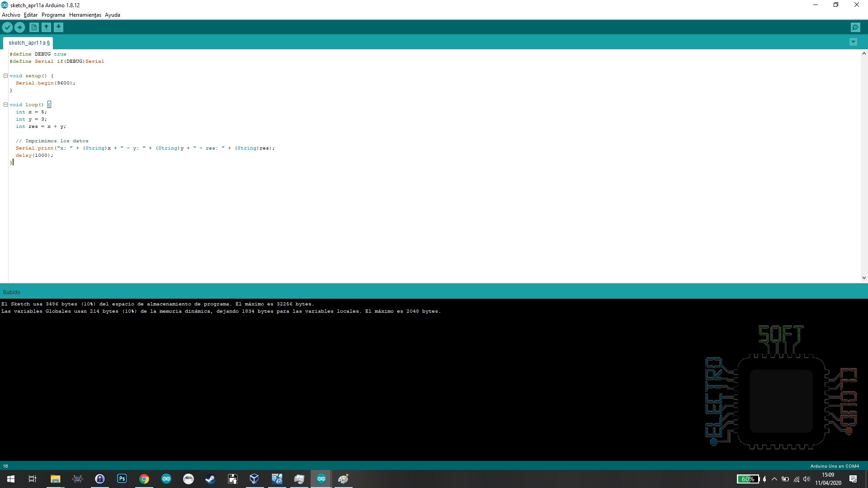Open the Wi-Fi network tray icon
Viewport: 868px width, 488px height.
coord(797,479)
